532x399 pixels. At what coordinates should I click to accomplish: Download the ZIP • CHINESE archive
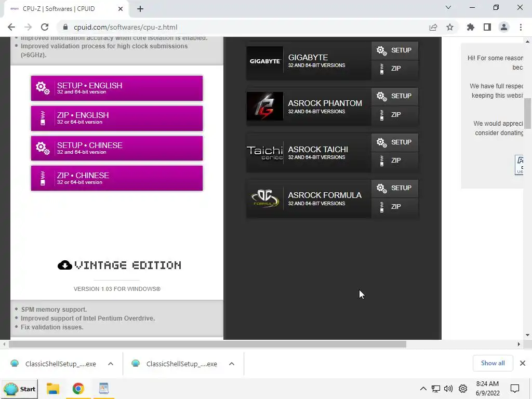click(117, 178)
